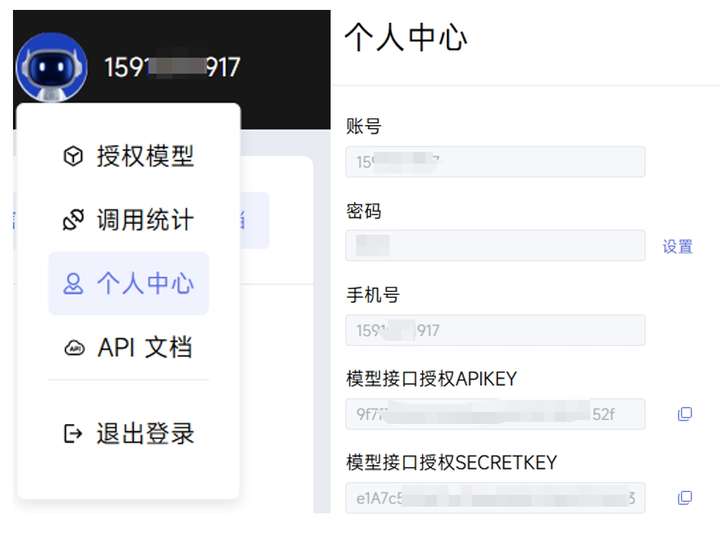Click the 密码 label
Image resolution: width=720 pixels, height=540 pixels.
point(364,211)
